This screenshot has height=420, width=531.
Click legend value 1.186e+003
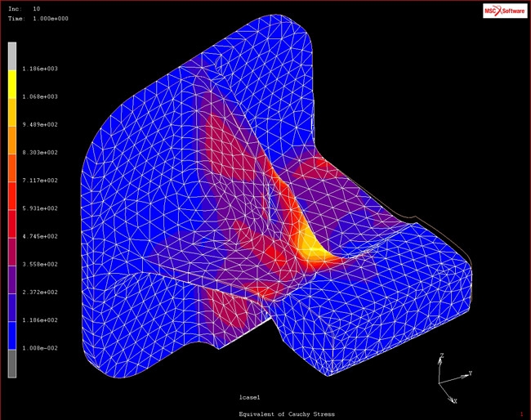click(x=40, y=69)
